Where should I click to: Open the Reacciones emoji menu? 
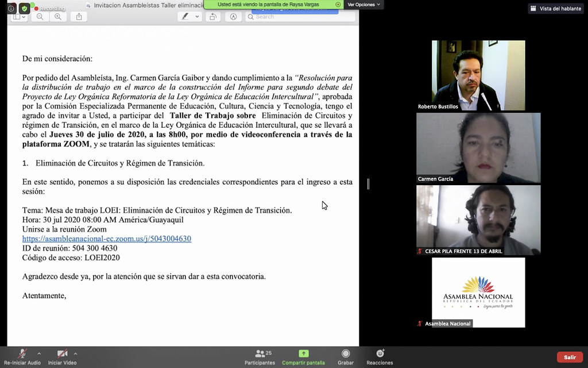[x=380, y=354]
